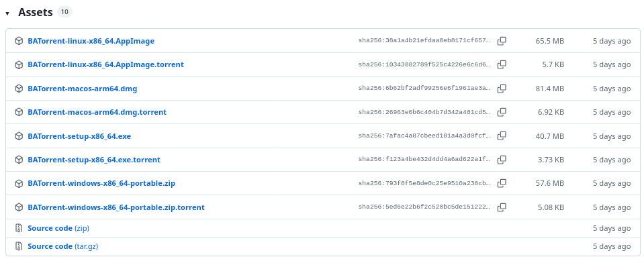Viewport: 644px width, 263px height.
Task: Copy sha256 of windows portable.zip
Action: tap(502, 183)
